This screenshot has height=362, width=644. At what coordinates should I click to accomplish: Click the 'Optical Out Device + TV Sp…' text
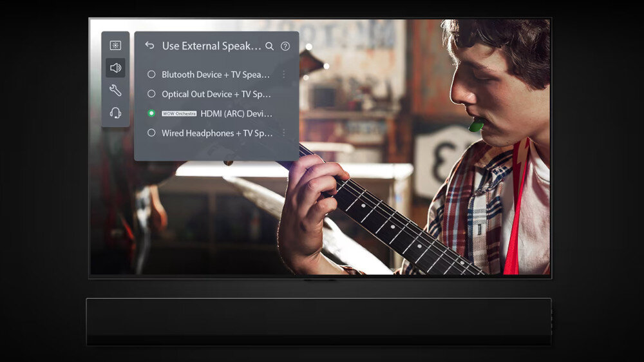[x=216, y=94]
